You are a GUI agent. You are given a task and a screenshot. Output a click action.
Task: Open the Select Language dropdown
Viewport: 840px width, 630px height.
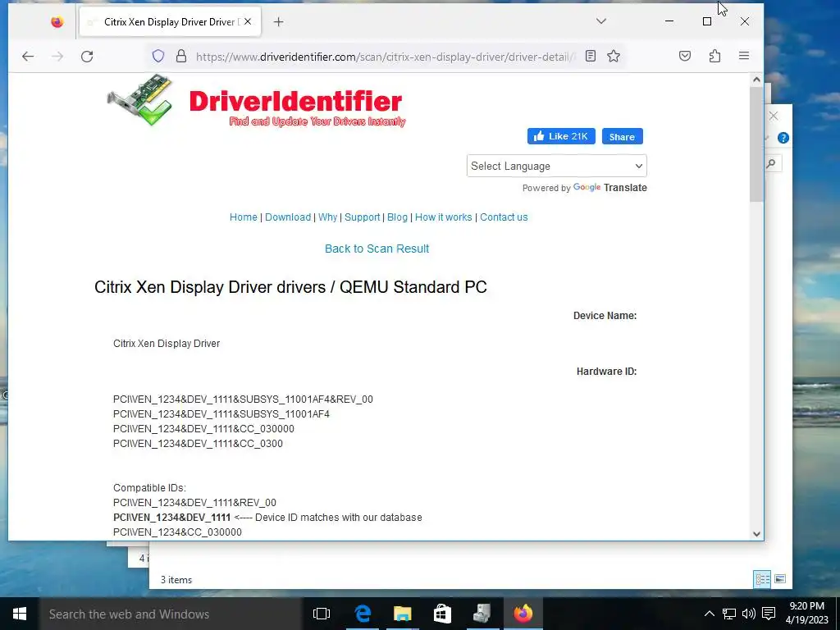(557, 166)
